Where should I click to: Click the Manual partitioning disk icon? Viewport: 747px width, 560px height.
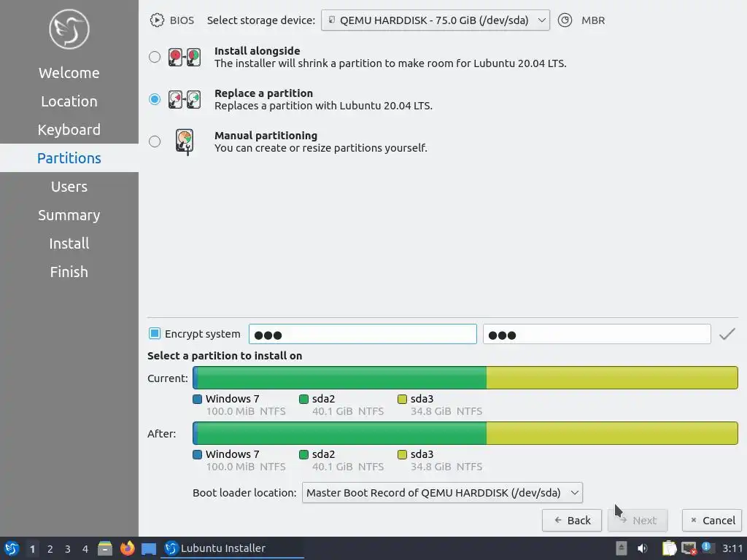(x=185, y=142)
